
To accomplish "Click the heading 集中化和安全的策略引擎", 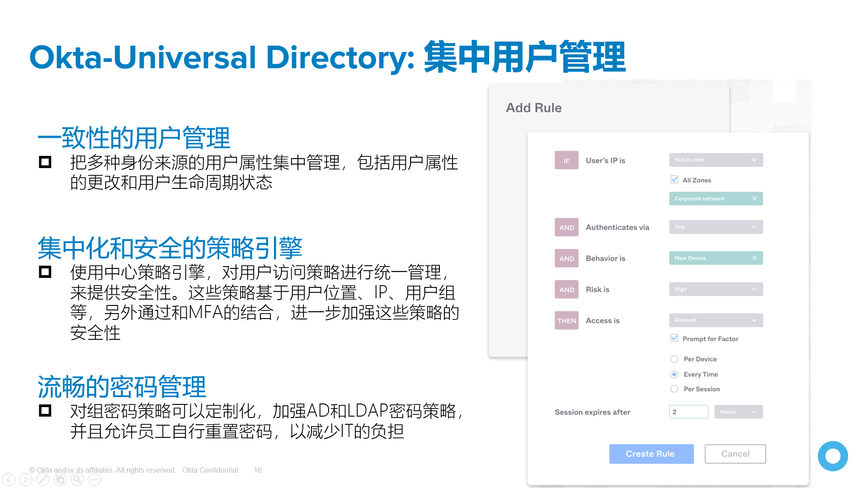I will pyautogui.click(x=170, y=248).
